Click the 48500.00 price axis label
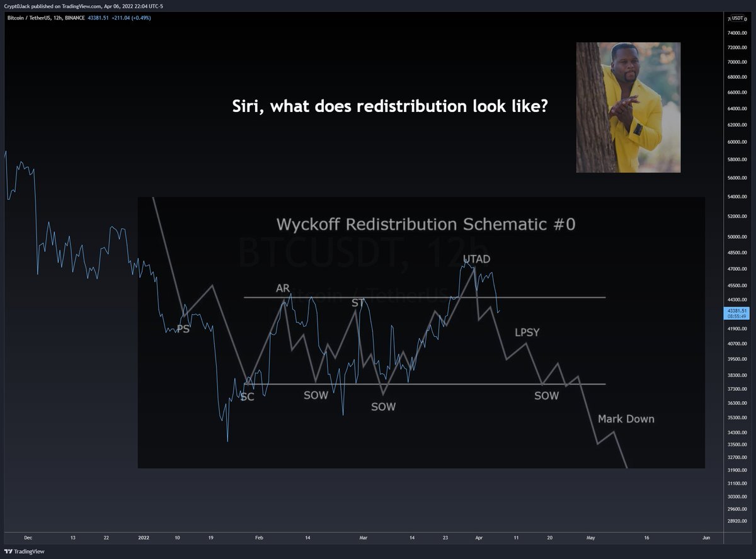This screenshot has height=559, width=756. (x=737, y=252)
